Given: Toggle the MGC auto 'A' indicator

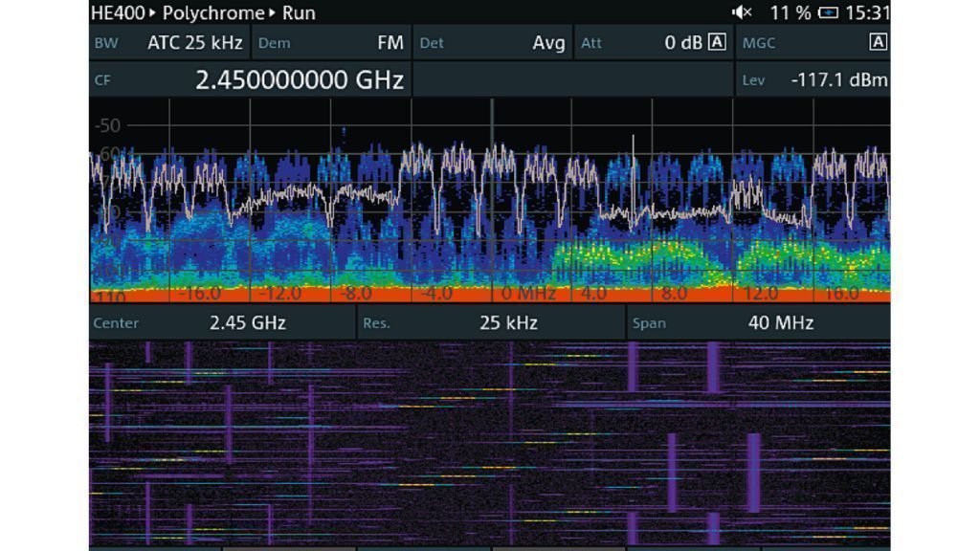Looking at the screenshot, I should point(878,42).
